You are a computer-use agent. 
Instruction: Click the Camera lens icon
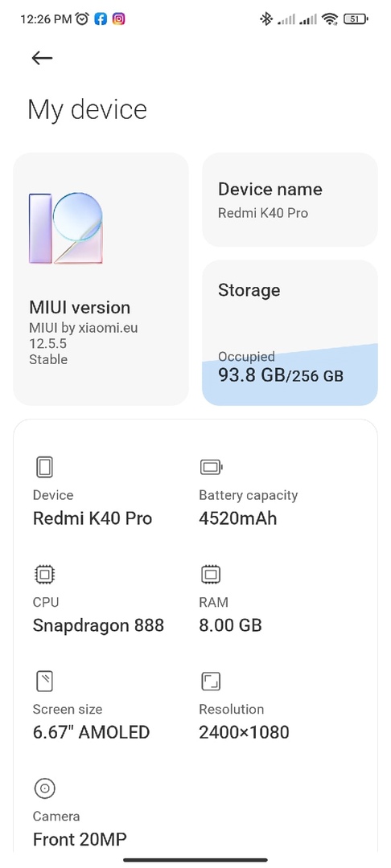pyautogui.click(x=44, y=788)
